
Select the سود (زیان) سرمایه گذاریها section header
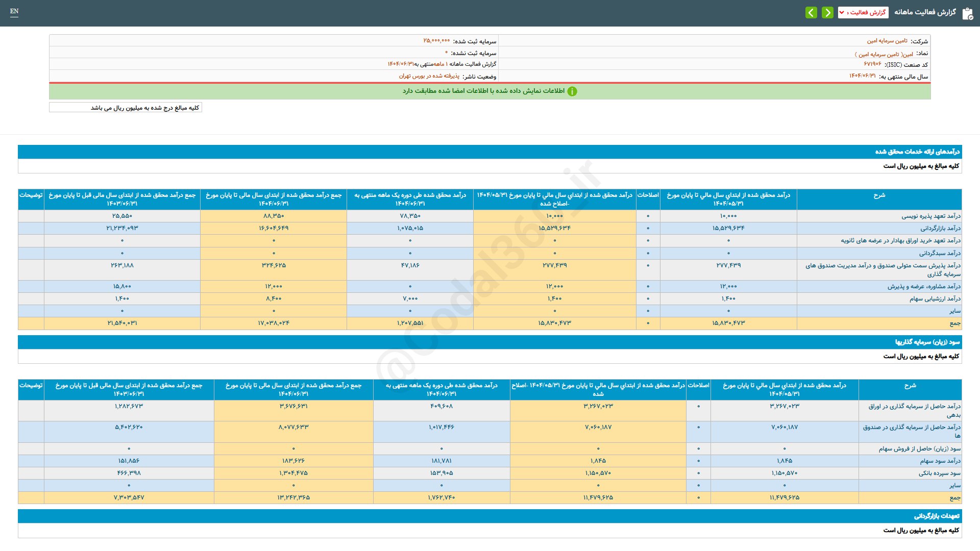[927, 342]
